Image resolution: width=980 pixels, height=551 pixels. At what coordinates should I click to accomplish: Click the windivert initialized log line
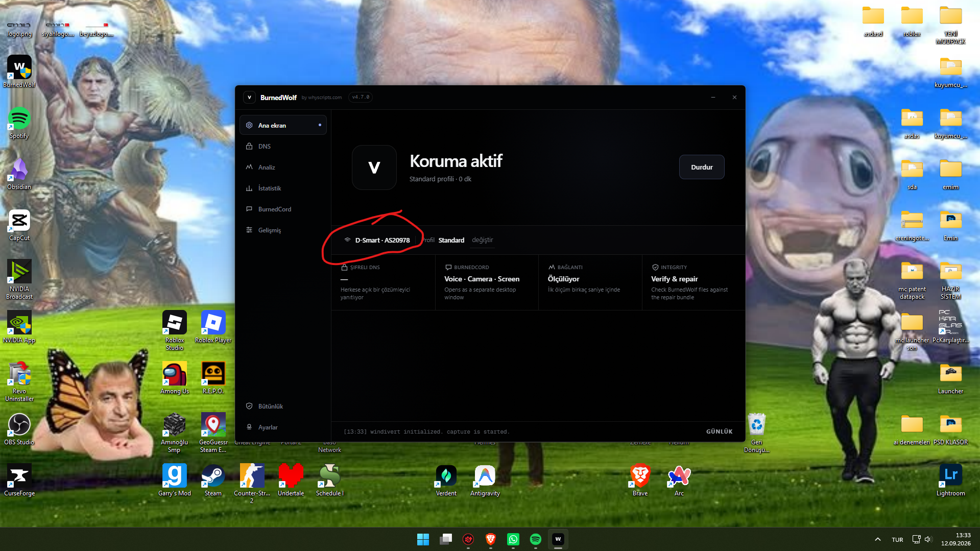coord(426,432)
